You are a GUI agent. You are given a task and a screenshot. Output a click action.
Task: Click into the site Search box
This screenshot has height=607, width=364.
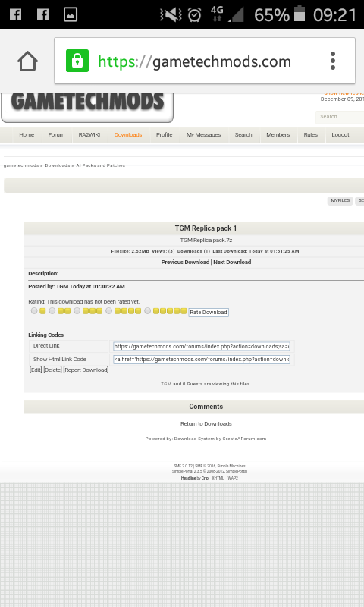pyautogui.click(x=340, y=117)
